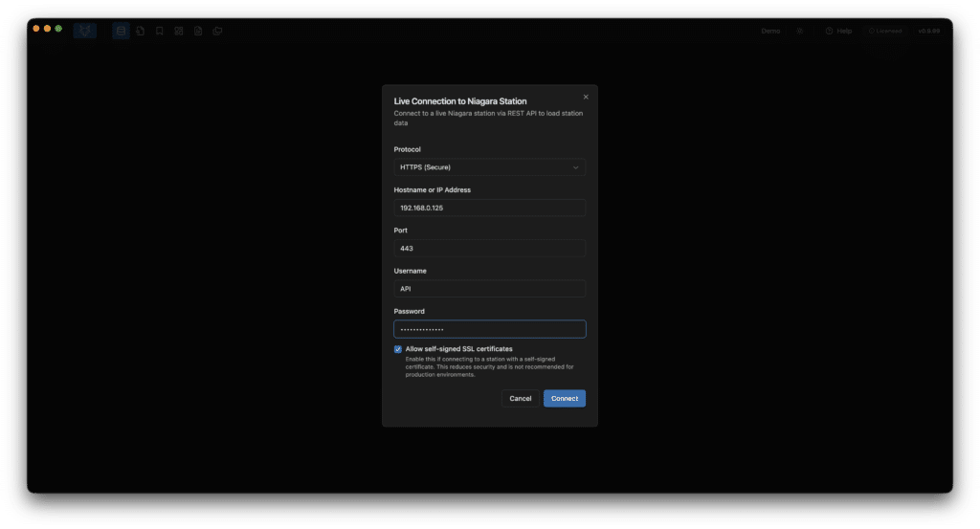Click the Cancel button

point(520,399)
